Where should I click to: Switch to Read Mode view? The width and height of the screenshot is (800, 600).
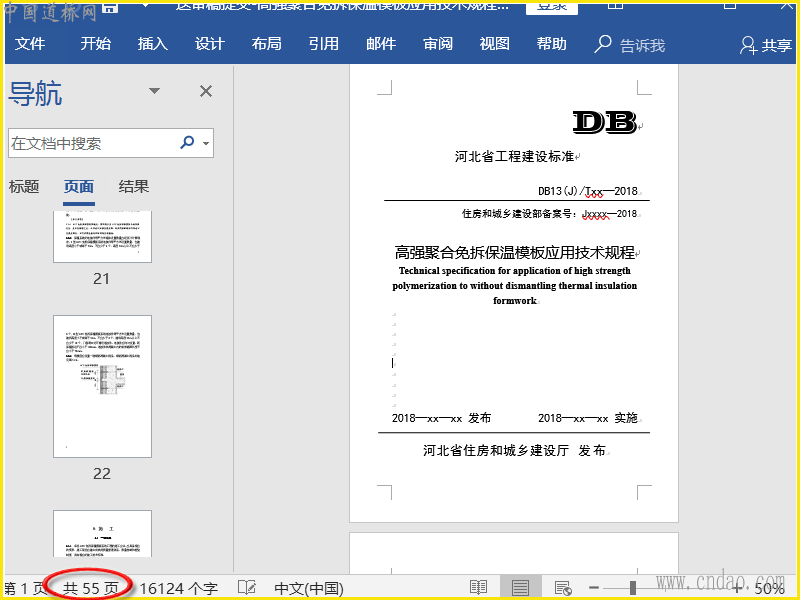click(479, 588)
